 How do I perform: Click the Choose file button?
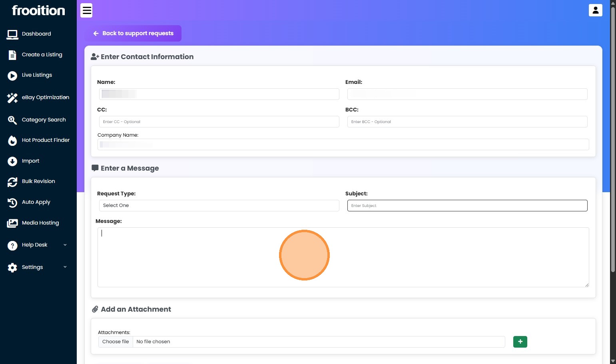(x=116, y=342)
